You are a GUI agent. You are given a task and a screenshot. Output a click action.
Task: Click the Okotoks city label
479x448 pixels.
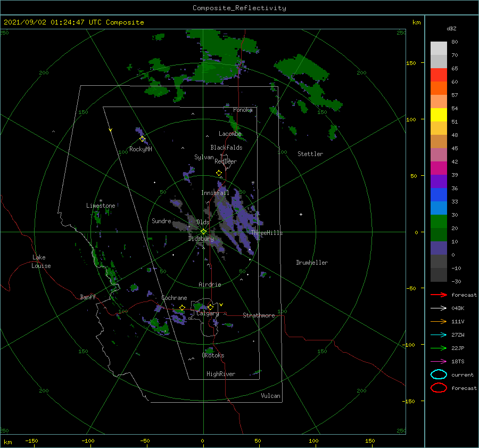(x=213, y=355)
